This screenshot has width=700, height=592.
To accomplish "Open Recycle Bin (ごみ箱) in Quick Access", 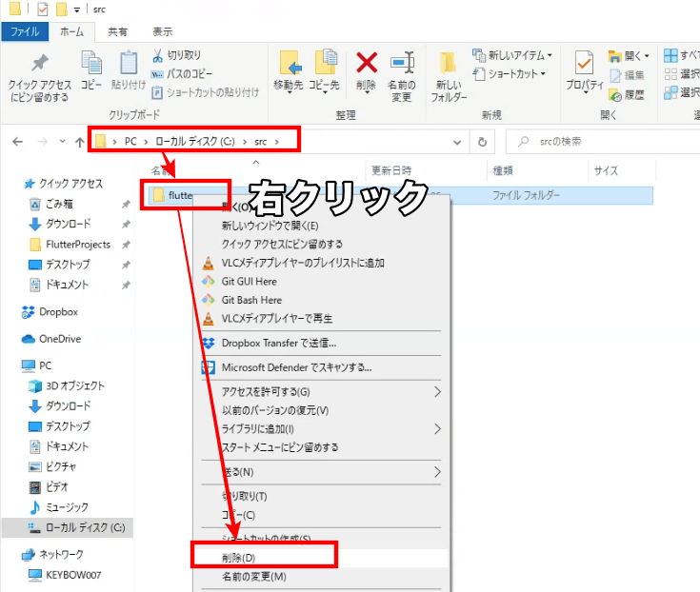I will (50, 204).
